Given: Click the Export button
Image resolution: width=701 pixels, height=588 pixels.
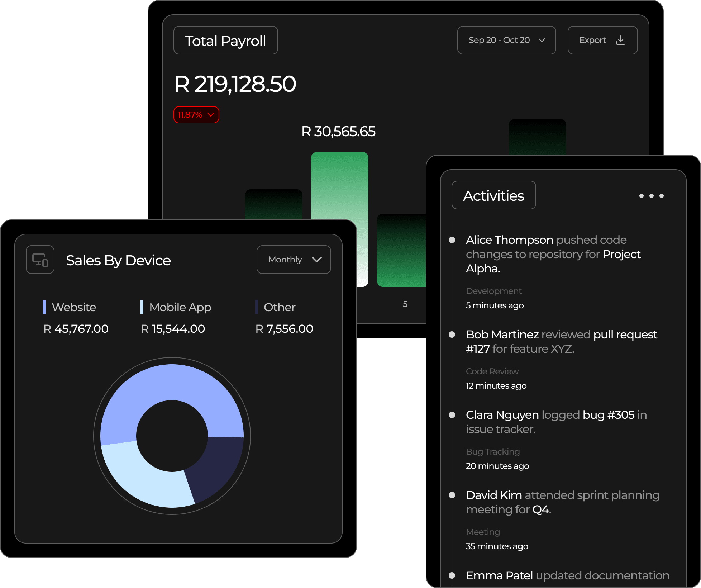Looking at the screenshot, I should pos(602,40).
